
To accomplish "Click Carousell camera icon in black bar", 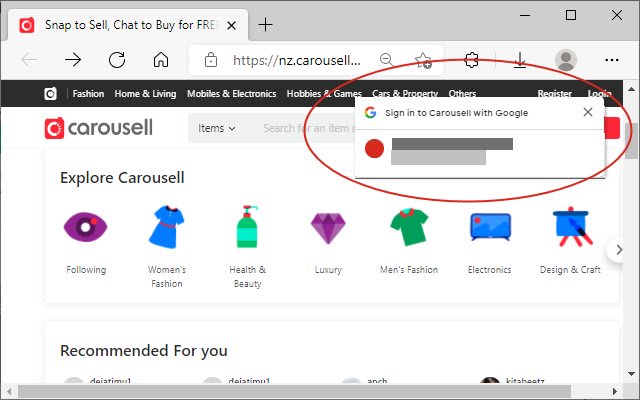I will pos(50,94).
